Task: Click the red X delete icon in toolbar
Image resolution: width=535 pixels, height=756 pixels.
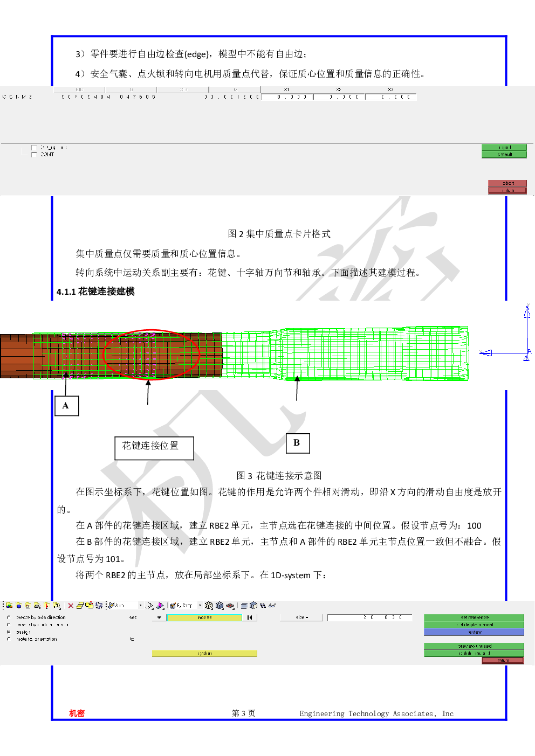Action: click(x=71, y=606)
